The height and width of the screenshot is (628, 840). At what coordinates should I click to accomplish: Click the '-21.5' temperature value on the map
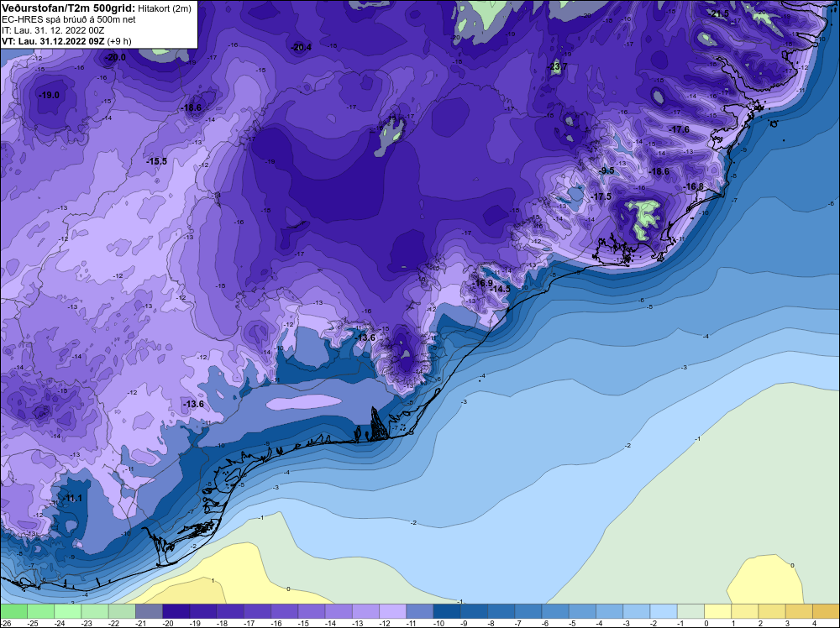[720, 14]
